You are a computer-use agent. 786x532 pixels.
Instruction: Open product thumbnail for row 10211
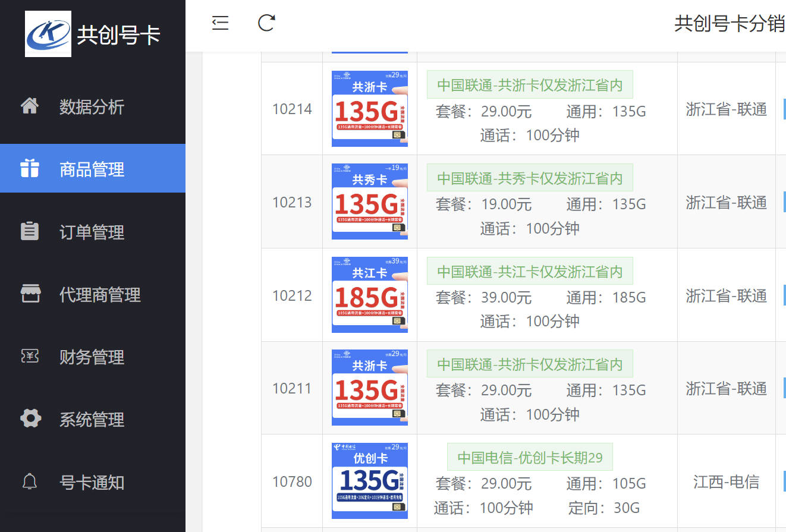click(x=370, y=388)
